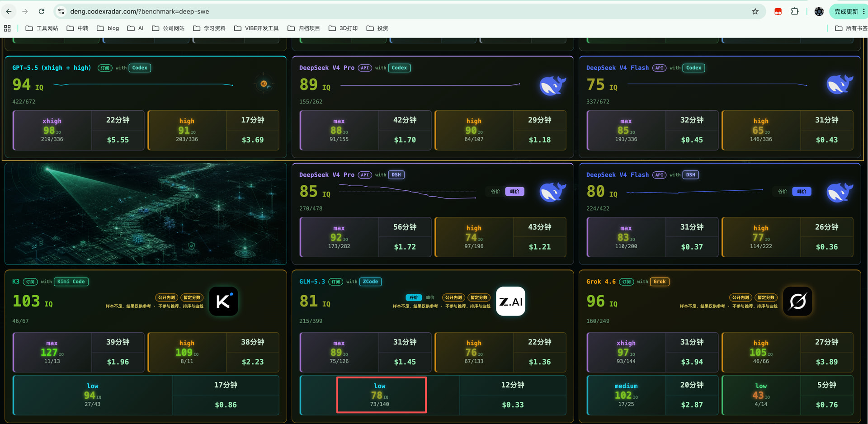Click the Z.AI logo on the GLM-5.3 card
Screen dimensions: 868x424
point(510,301)
